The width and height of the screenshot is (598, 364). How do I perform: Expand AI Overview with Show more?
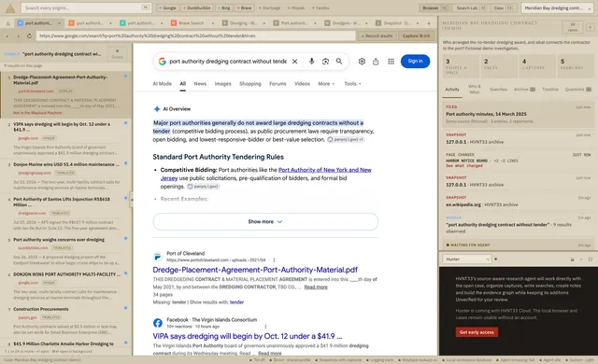(265, 221)
